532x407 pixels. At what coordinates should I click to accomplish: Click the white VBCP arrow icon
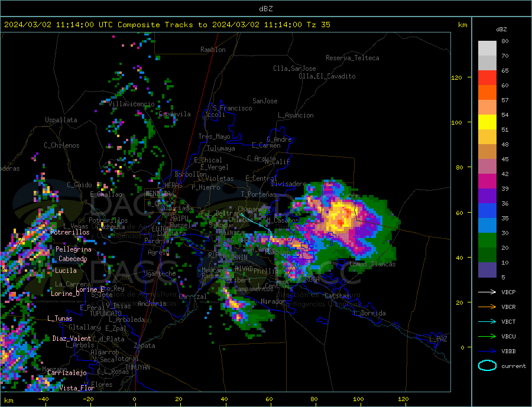tap(487, 292)
